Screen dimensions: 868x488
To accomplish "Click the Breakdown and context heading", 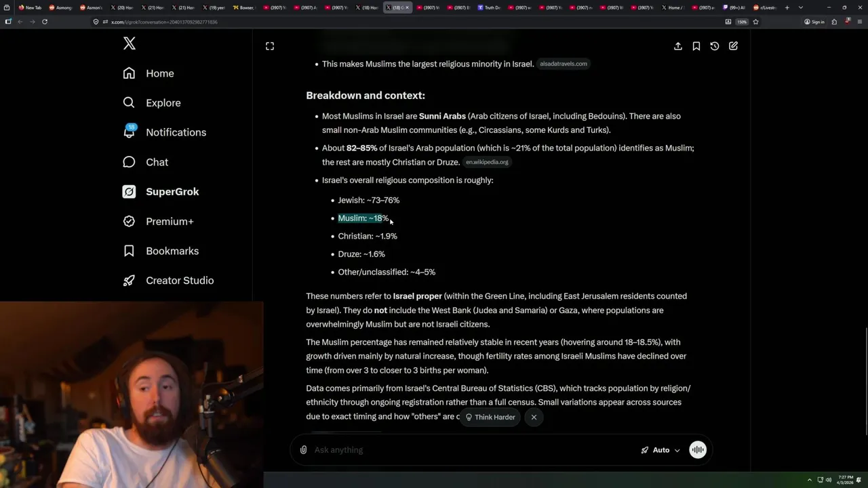I will [366, 96].
